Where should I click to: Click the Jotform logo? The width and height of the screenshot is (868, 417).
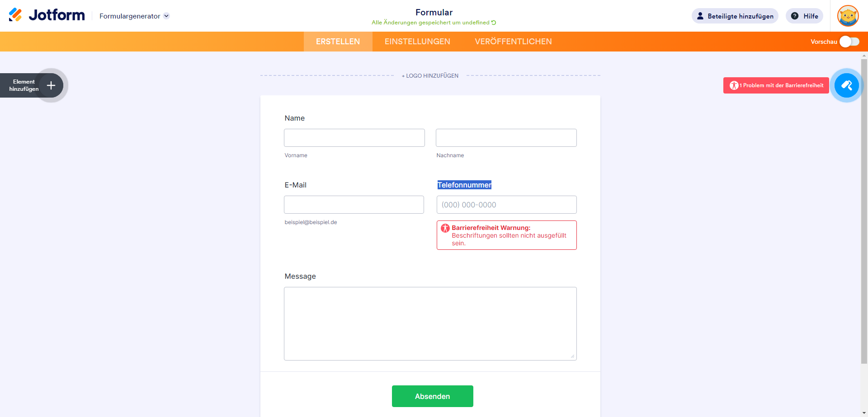coord(47,15)
